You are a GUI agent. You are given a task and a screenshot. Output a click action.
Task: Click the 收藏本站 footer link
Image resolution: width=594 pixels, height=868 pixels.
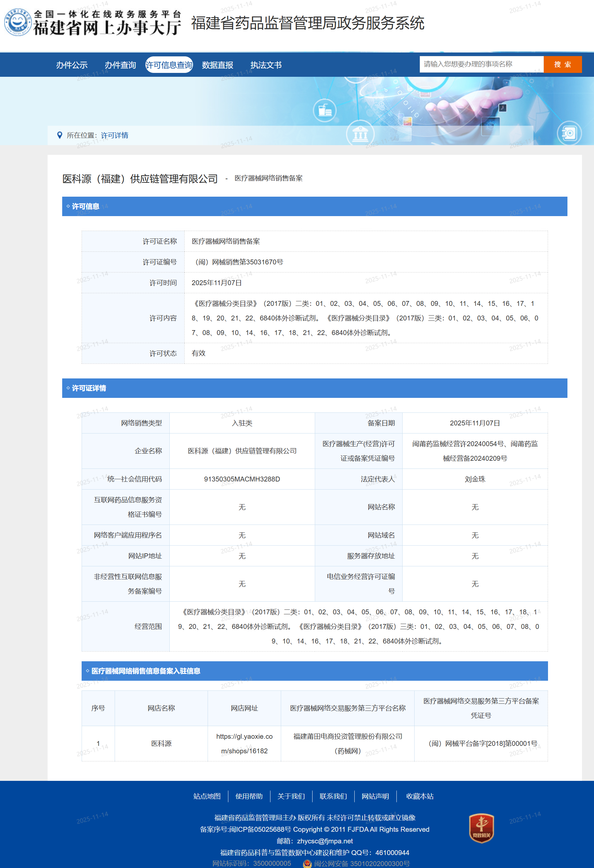[420, 796]
